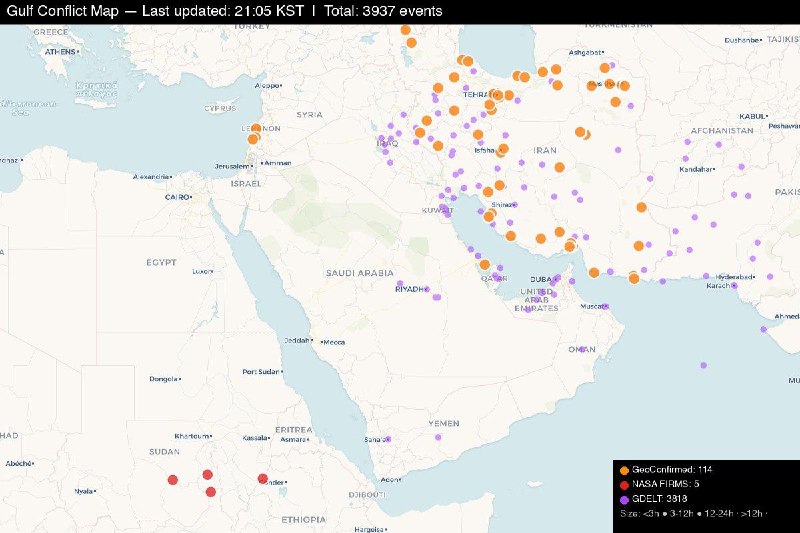Click the purple marker in the Arabian Sea
This screenshot has width=800, height=533.
(703, 365)
